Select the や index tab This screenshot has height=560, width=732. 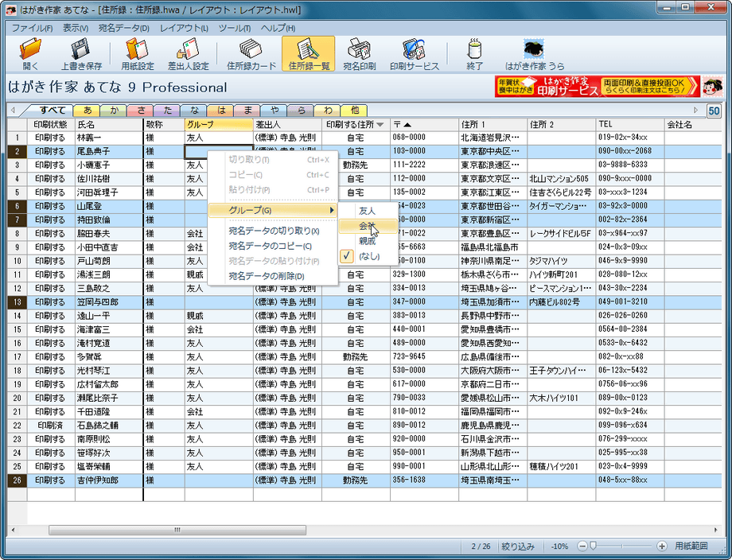(x=274, y=110)
